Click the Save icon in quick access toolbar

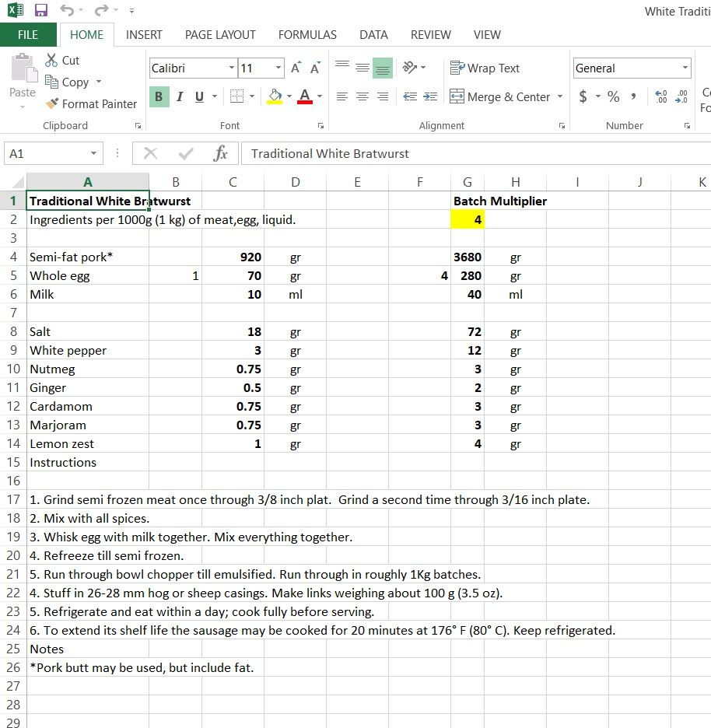41,10
